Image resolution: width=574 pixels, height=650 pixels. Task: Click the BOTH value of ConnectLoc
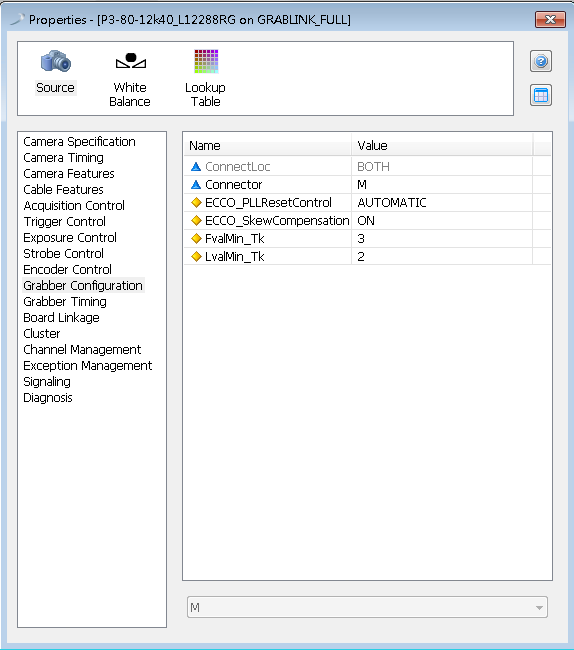373,167
